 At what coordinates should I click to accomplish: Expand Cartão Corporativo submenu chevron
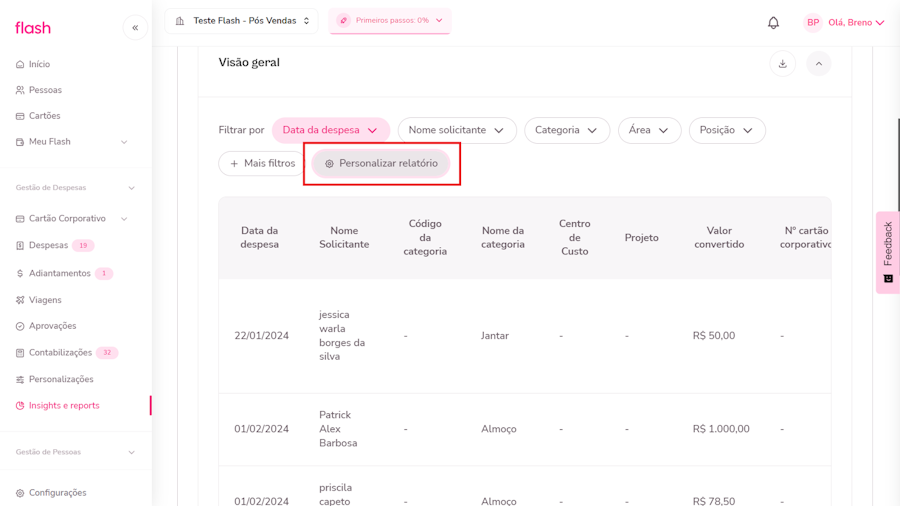coord(124,219)
